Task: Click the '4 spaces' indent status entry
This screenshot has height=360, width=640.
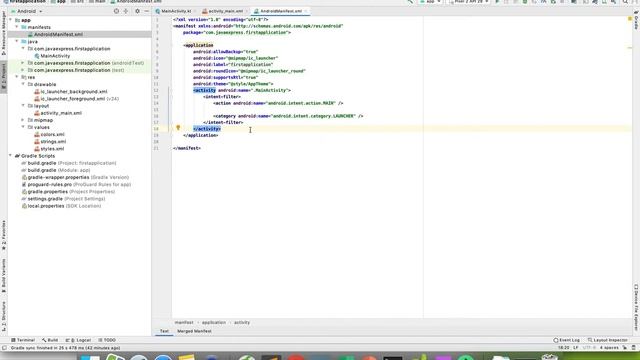Action: pos(609,348)
